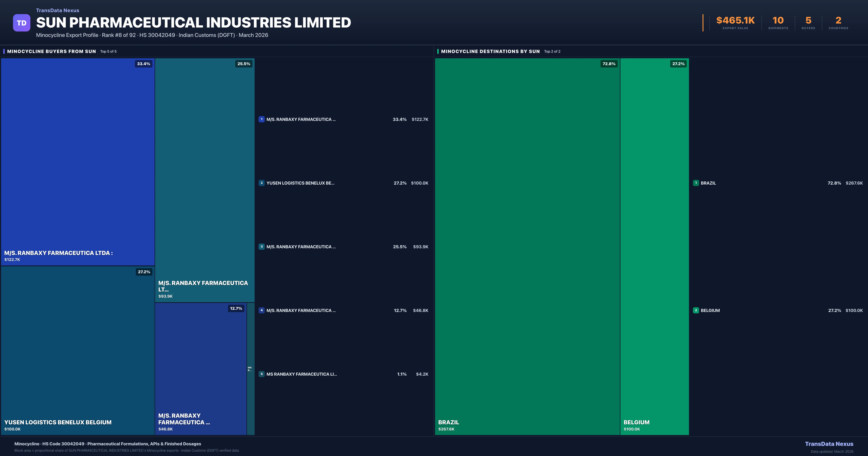Click the tiny MS R... treemap sliver
868x456 pixels.
tap(250, 369)
